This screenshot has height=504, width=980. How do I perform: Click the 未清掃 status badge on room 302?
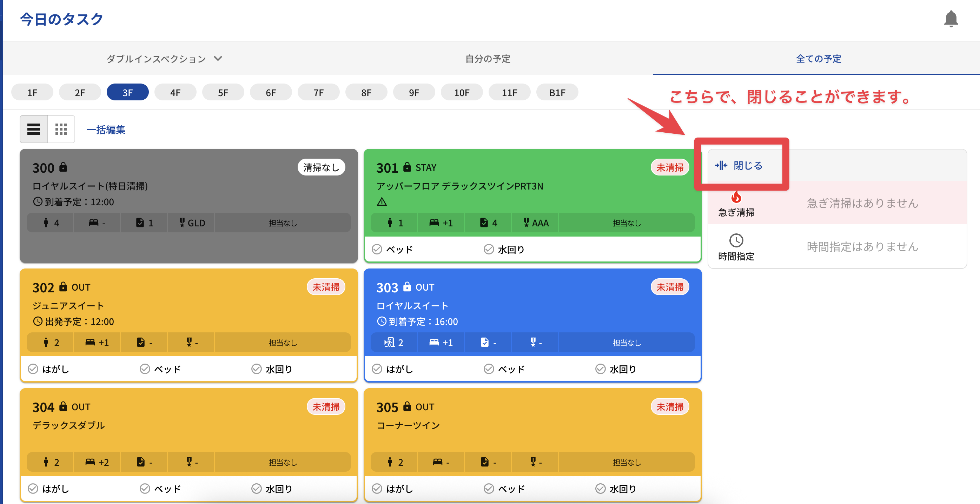coord(326,287)
